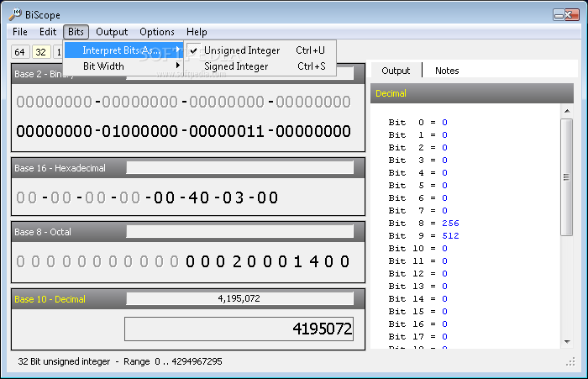Select the Bit 0 = 0 line
588x379 pixels.
tap(417, 123)
